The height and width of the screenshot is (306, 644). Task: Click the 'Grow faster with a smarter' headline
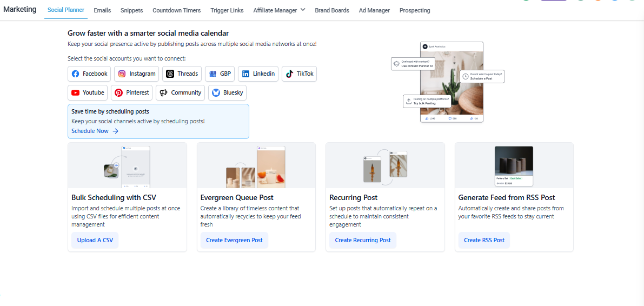pos(148,34)
